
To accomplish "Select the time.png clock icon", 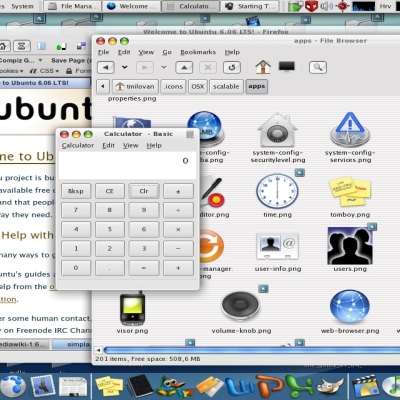I will pos(277,191).
